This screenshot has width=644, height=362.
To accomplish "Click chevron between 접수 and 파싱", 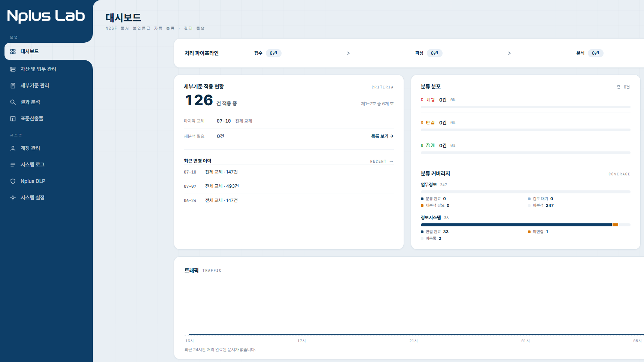I will click(348, 53).
